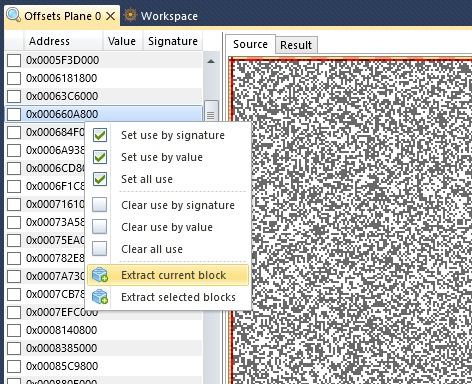Viewport: 472px width, 384px height.
Task: Open the Workspace tab
Action: 169,16
